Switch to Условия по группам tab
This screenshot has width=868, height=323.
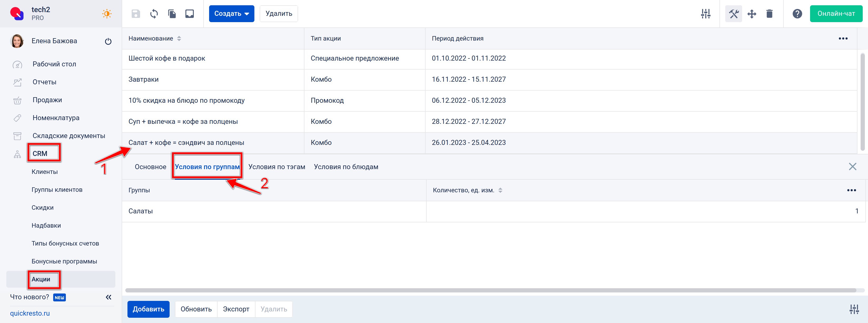207,167
